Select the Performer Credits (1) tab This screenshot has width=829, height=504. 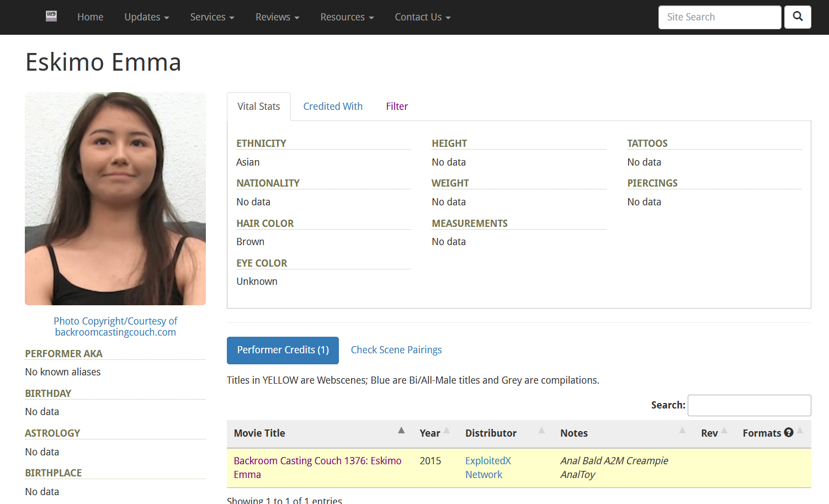click(x=283, y=350)
